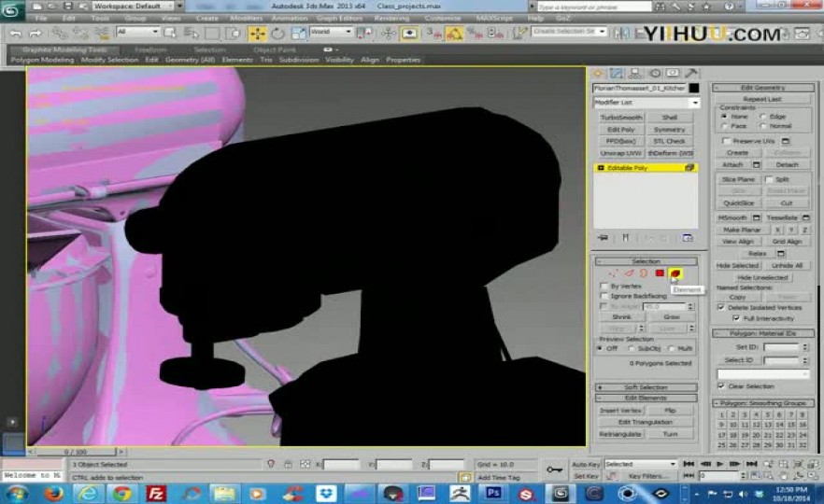
Task: Open the Display command panel tab
Action: pos(673,74)
